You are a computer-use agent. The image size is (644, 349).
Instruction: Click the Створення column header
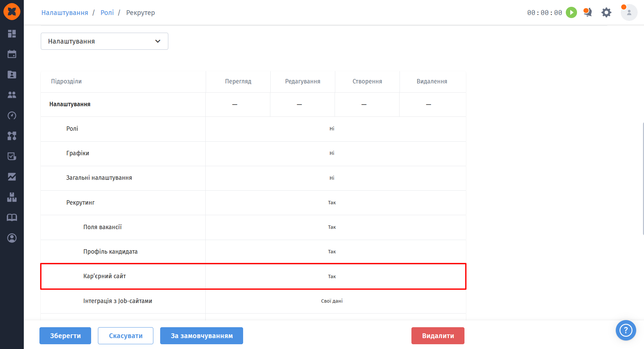click(x=367, y=81)
